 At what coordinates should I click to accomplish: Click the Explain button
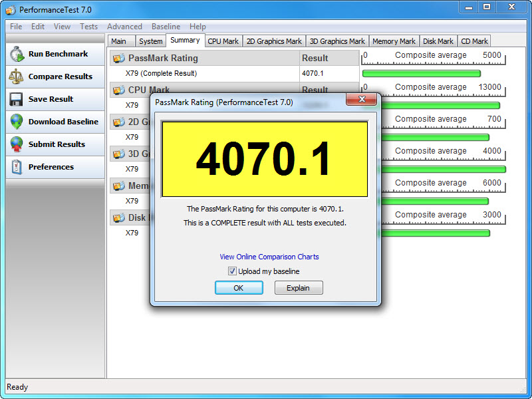click(x=299, y=288)
